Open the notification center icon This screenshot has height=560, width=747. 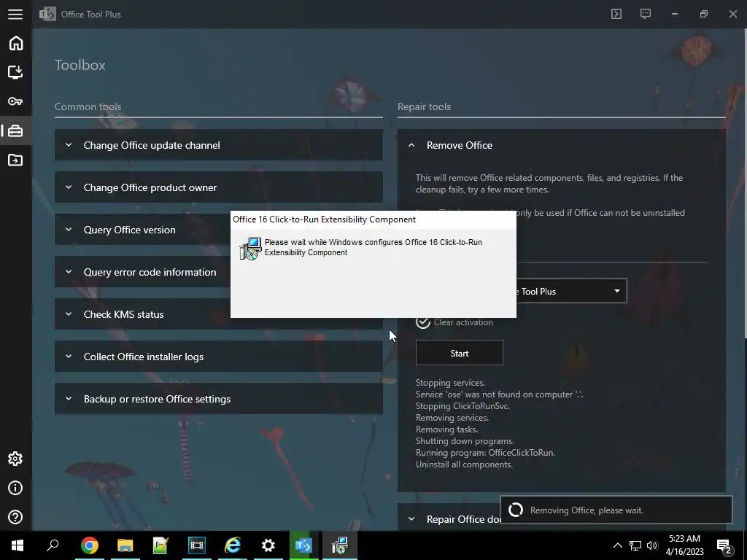[724, 545]
